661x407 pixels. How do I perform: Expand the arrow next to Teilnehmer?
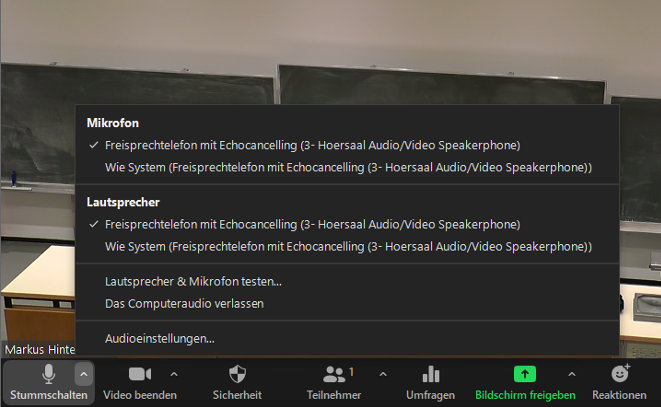pos(383,374)
